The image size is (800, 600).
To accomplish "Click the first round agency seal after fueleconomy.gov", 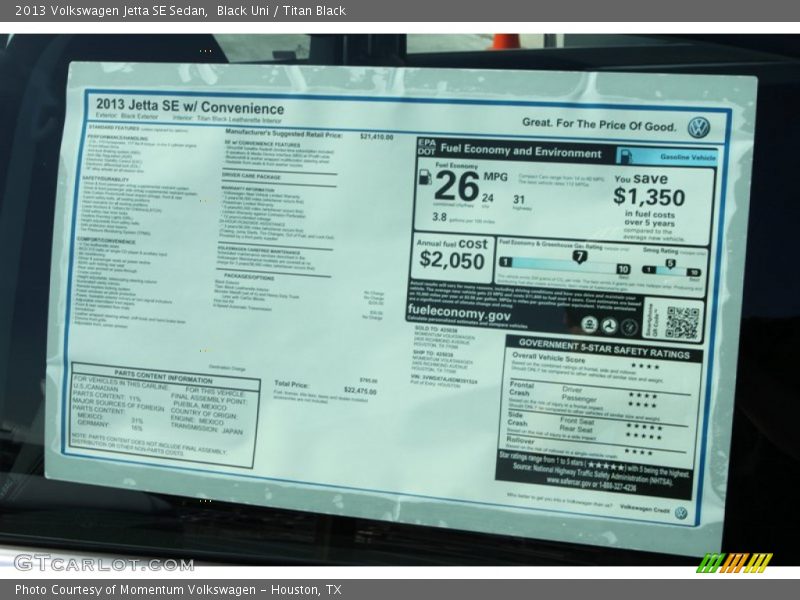I will pyautogui.click(x=589, y=324).
